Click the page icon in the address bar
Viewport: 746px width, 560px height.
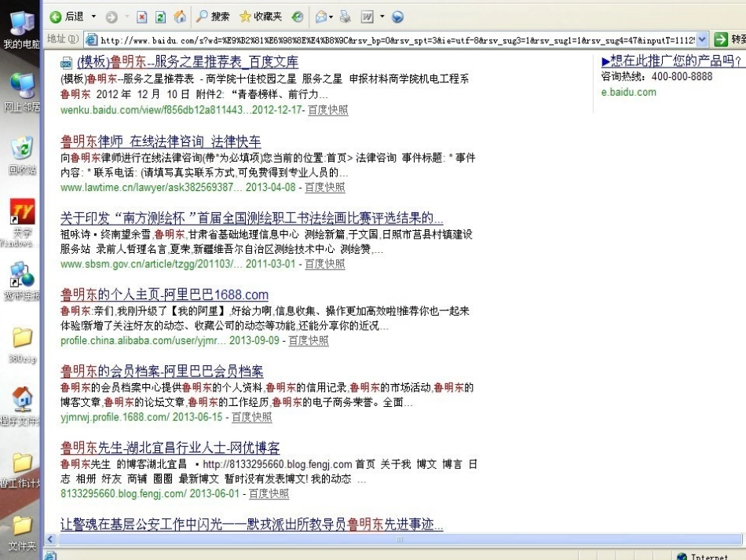[x=91, y=40]
